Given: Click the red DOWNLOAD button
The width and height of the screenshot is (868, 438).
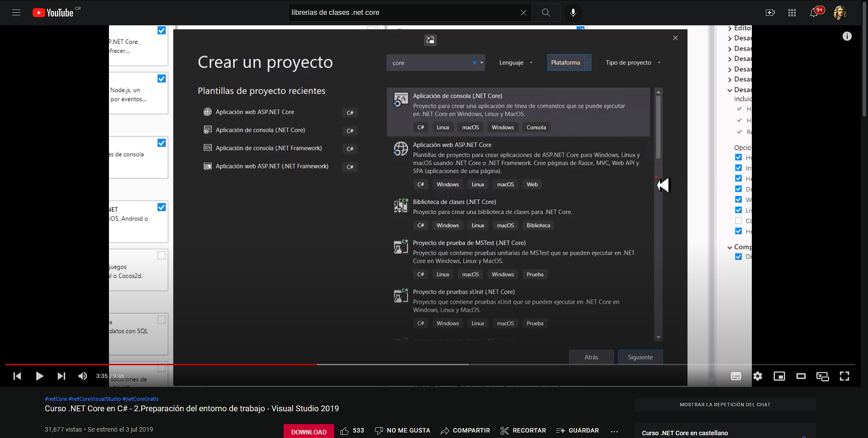Looking at the screenshot, I should click(309, 432).
